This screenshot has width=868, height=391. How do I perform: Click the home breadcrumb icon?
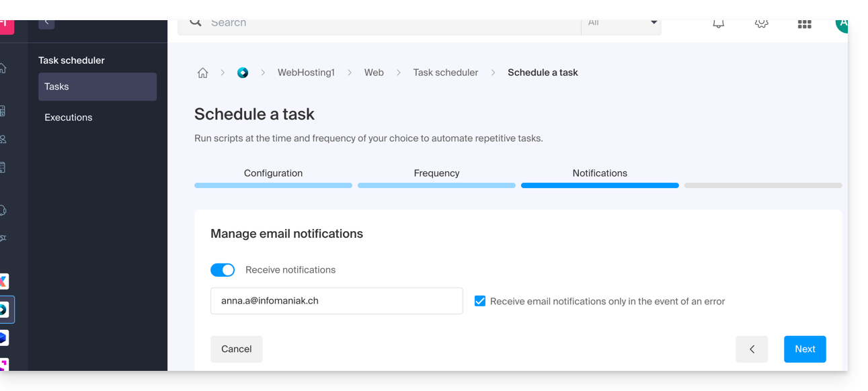[202, 73]
